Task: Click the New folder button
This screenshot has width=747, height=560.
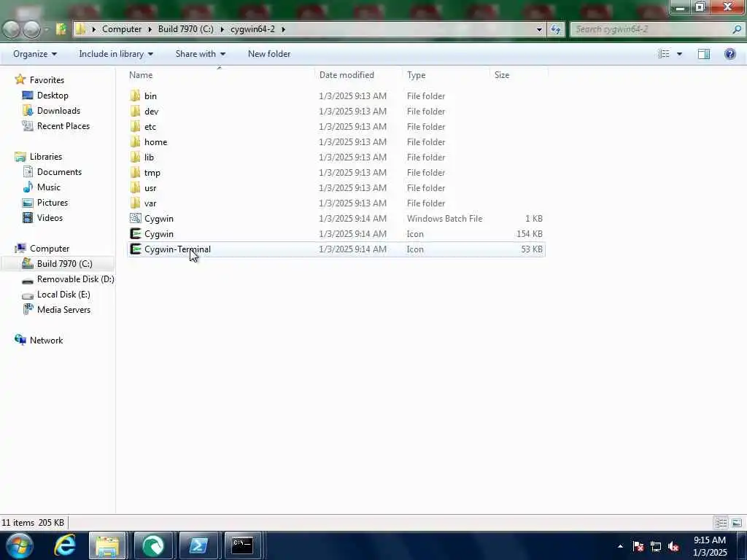Action: pos(269,54)
